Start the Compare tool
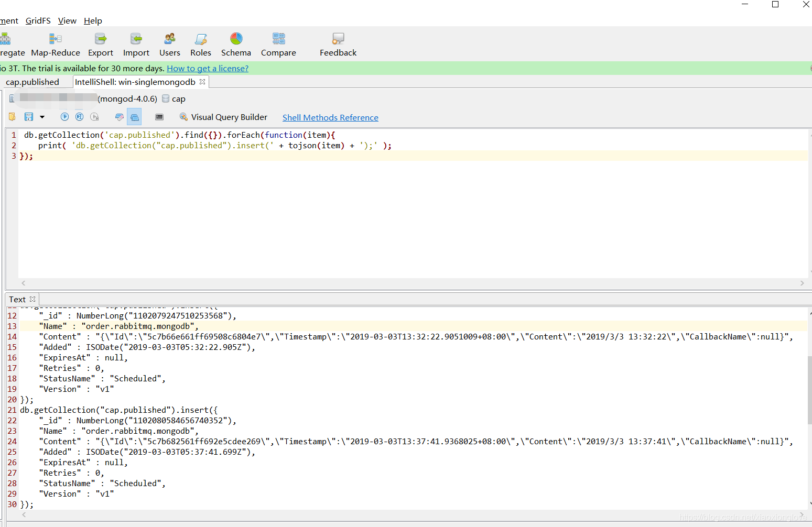 (278, 44)
